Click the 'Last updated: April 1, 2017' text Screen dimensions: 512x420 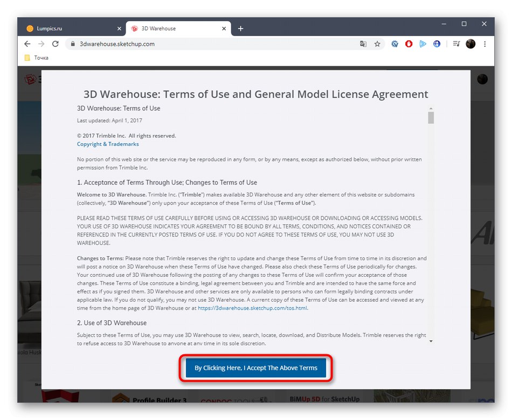coord(109,121)
